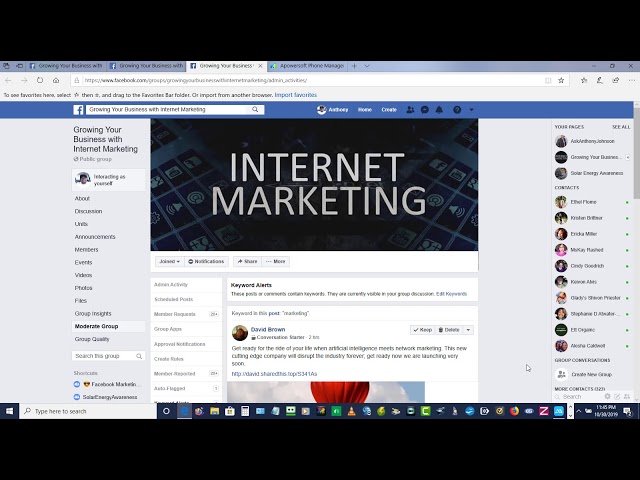This screenshot has width=640, height=480.
Task: Open VLC cone icon on taskbar
Action: pyautogui.click(x=351, y=411)
